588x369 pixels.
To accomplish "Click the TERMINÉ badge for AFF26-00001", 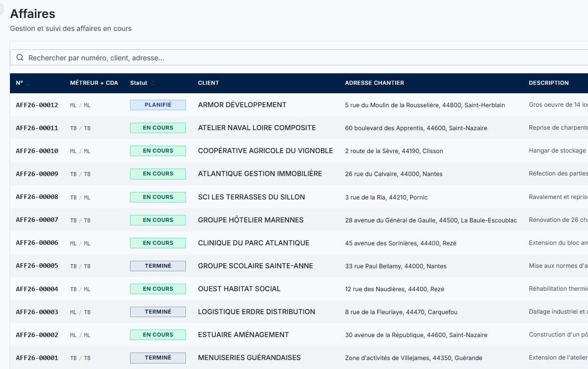I will coord(158,358).
